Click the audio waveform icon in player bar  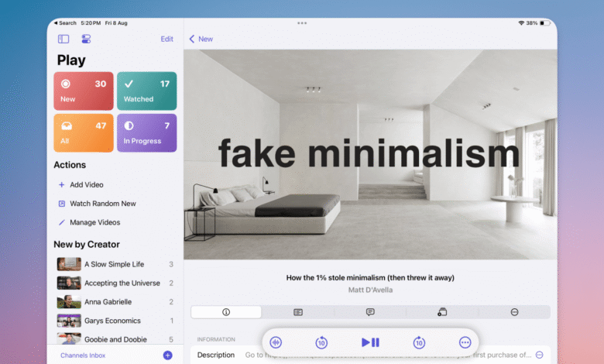point(276,342)
